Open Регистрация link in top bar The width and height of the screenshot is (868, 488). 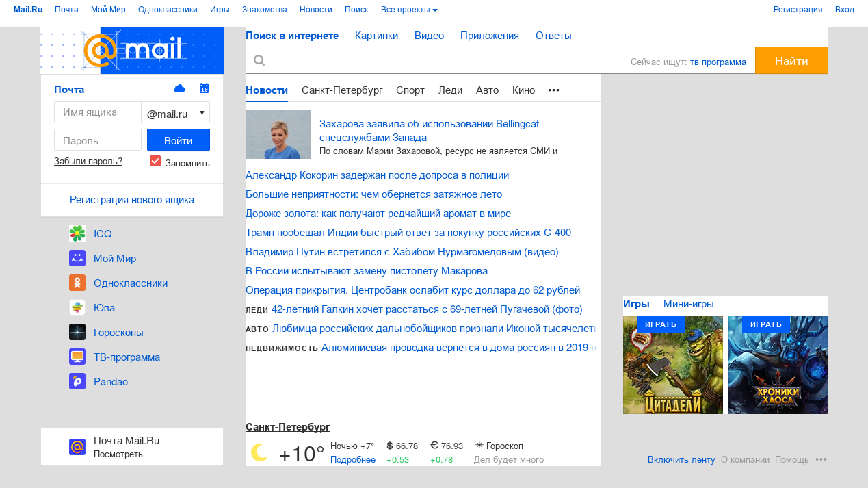coord(798,10)
